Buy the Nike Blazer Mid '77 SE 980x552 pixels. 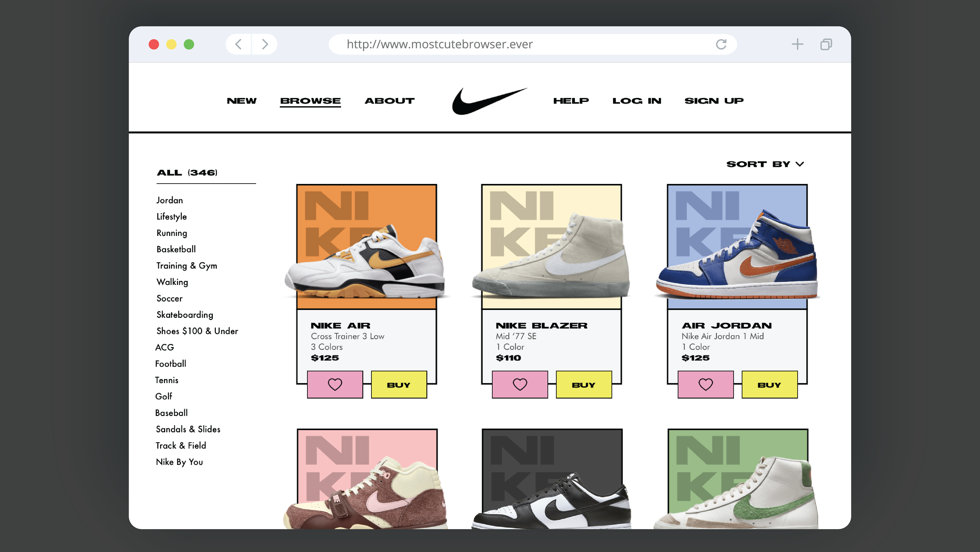(x=584, y=384)
